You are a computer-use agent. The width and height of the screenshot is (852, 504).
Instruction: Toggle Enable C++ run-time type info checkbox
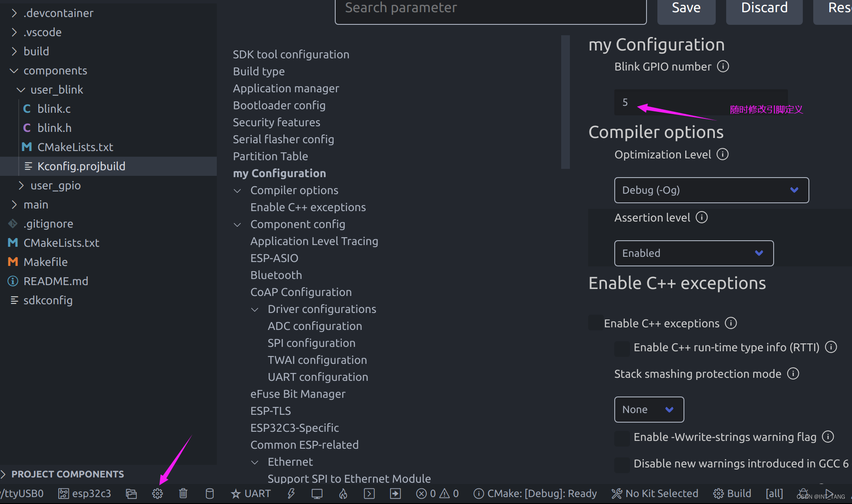622,348
